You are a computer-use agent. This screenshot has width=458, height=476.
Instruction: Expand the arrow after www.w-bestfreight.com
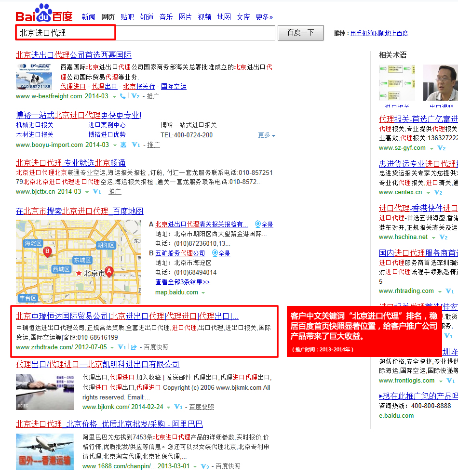(x=115, y=97)
